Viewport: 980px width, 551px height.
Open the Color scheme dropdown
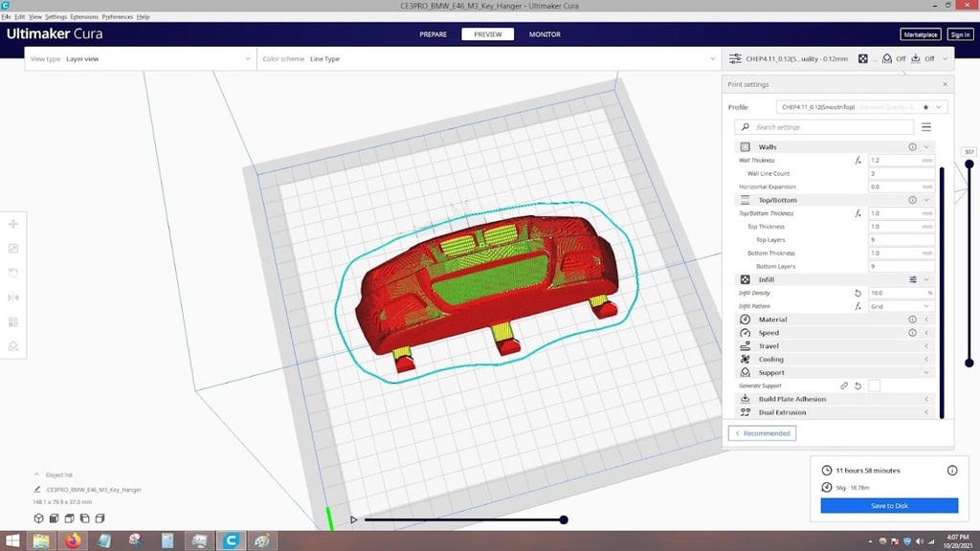tap(488, 59)
